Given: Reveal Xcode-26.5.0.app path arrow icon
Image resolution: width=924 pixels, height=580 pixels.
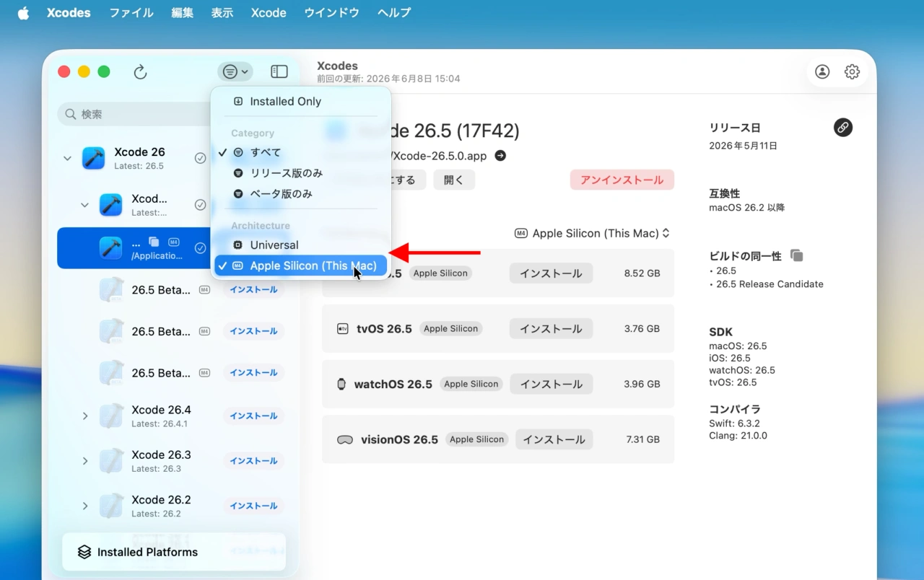Looking at the screenshot, I should coord(500,156).
